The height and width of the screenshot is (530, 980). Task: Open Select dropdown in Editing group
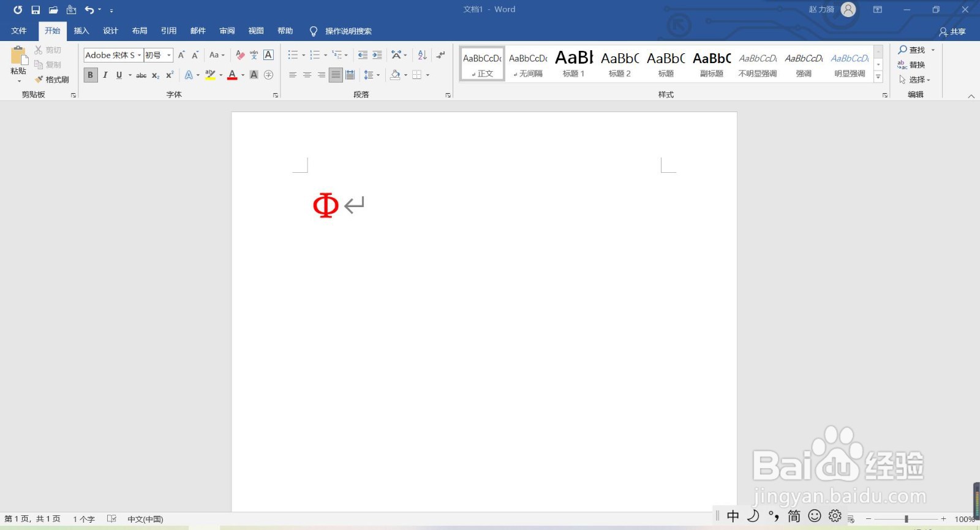pos(914,80)
